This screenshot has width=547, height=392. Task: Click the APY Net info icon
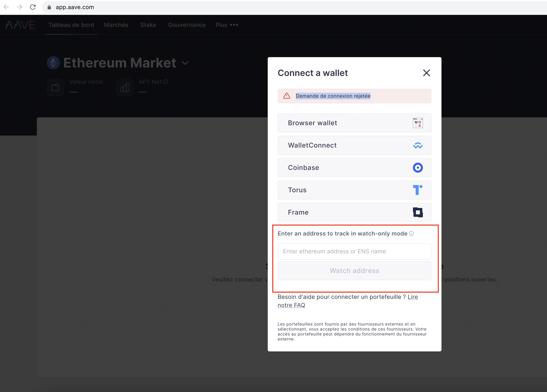[166, 82]
